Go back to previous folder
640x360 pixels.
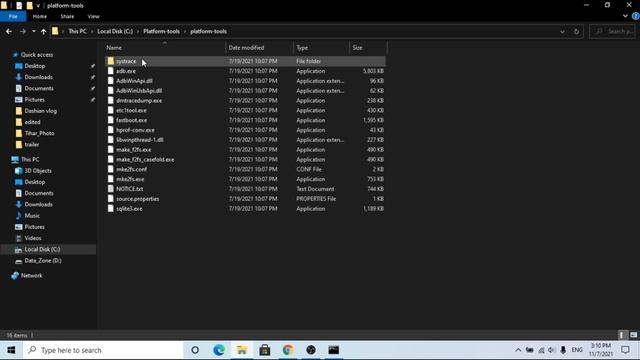(9, 31)
